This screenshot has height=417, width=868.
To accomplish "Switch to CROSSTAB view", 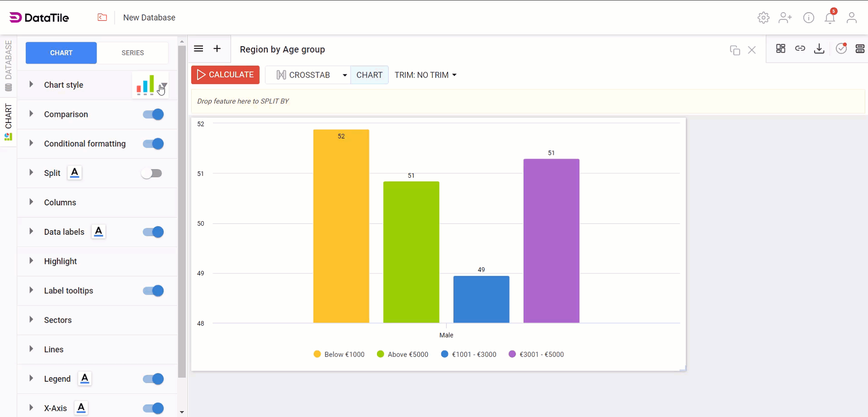I will [304, 75].
